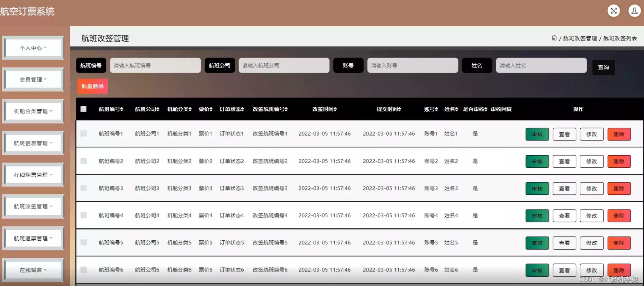Viewport: 644px width, 286px height.
Task: Click 删除 for 航班编号1 row
Action: 619,134
